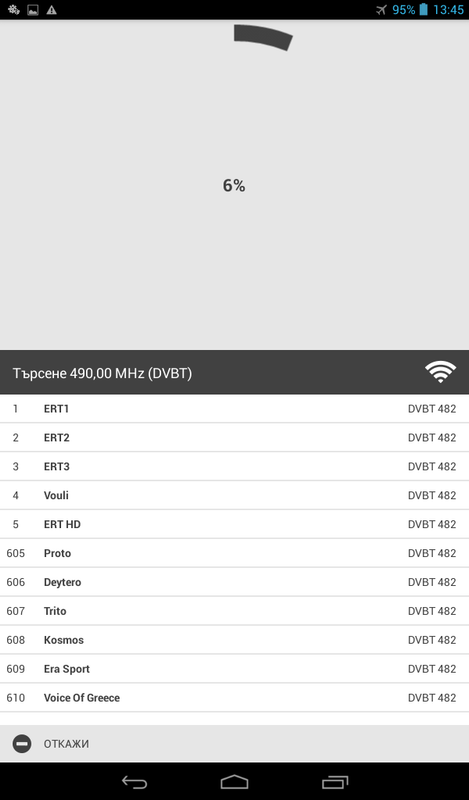Tap the circular scan progress arc
Image resolution: width=469 pixels, height=800 pixels.
tap(263, 37)
